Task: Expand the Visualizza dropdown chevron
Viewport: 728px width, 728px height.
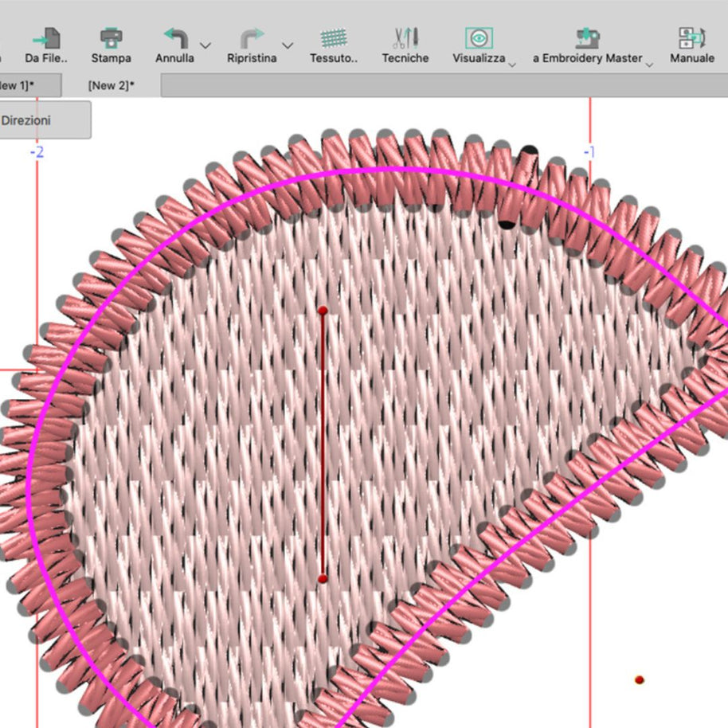Action: (x=512, y=64)
